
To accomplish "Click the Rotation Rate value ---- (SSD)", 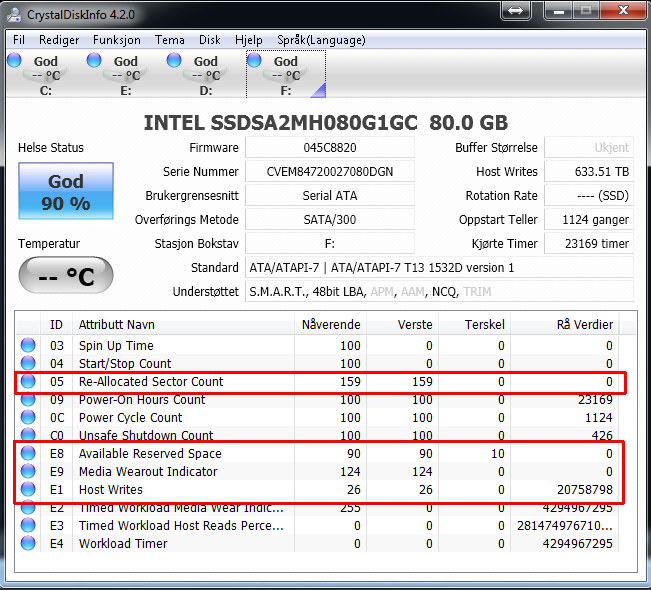I will point(589,196).
